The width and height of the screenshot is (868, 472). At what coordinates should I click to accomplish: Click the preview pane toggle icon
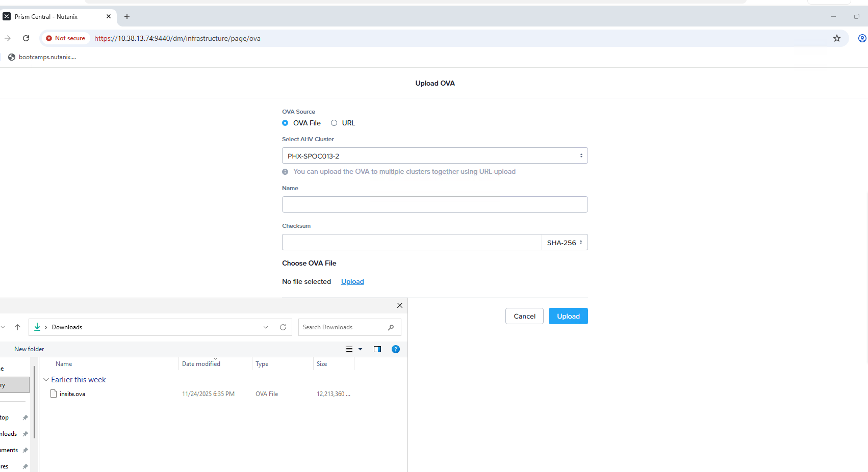377,349
